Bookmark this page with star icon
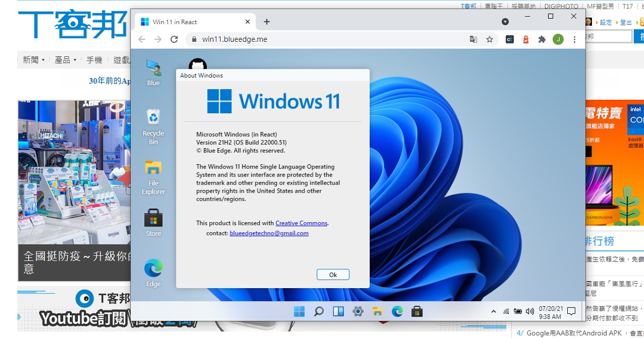The width and height of the screenshot is (644, 338). 489,39
